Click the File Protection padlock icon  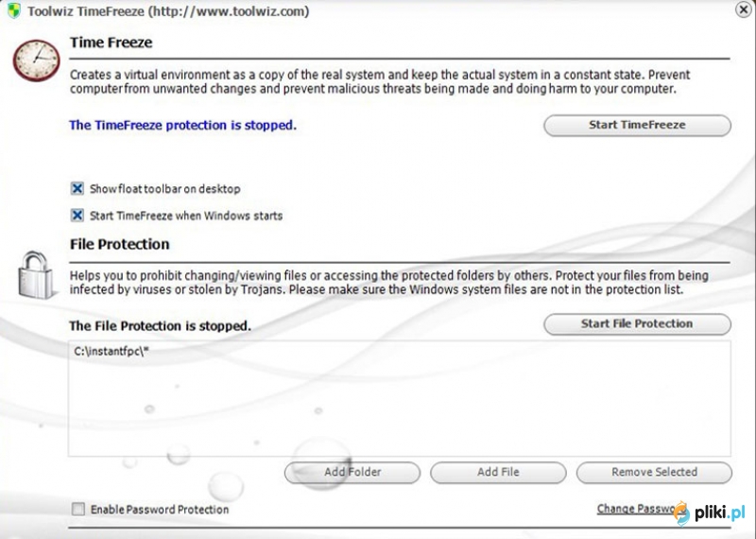36,275
